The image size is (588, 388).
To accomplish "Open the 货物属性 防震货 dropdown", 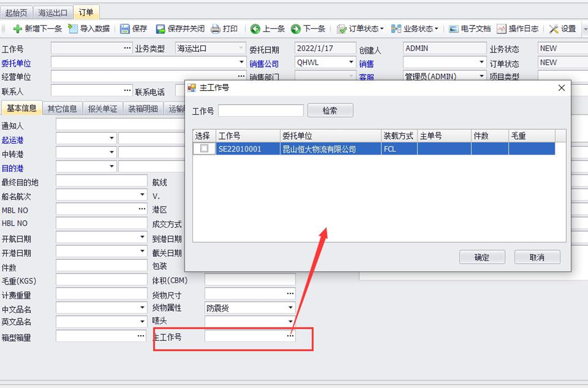I will (291, 308).
